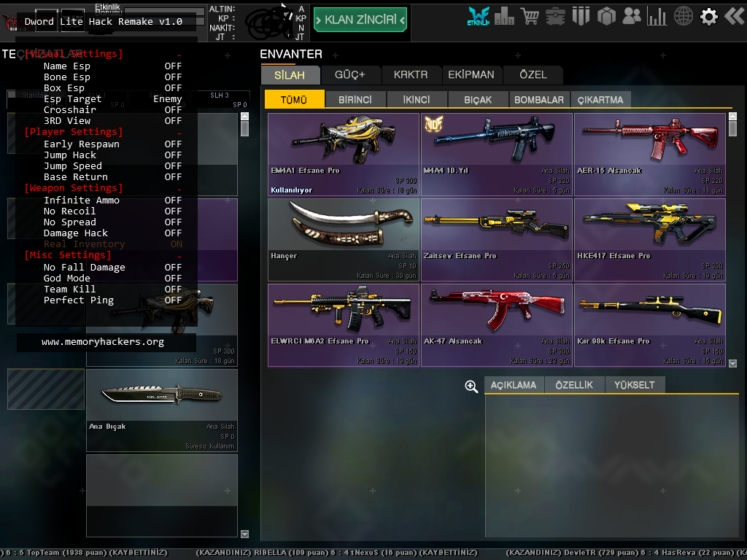Click loadout panel scroll-down arrow
The image size is (747, 560).
coord(245,534)
